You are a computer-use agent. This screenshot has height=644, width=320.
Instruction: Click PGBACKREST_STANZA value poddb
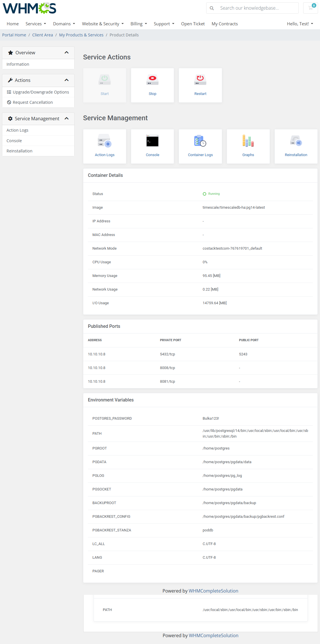208,530
